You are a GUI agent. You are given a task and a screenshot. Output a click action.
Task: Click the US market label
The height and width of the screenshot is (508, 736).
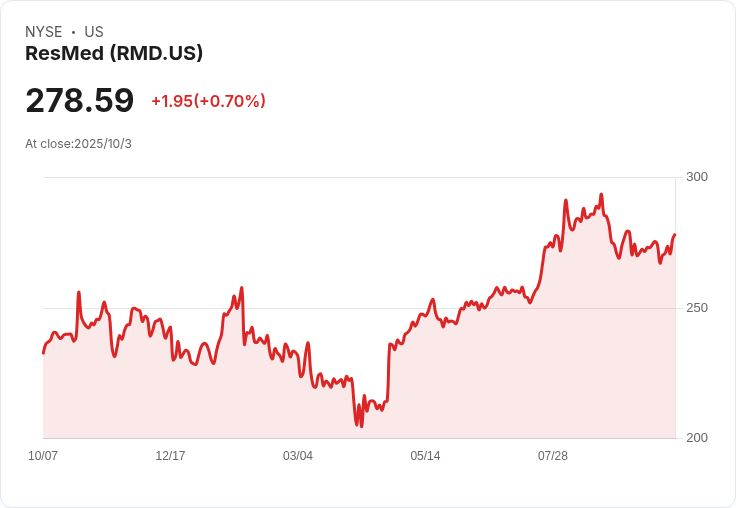[94, 32]
